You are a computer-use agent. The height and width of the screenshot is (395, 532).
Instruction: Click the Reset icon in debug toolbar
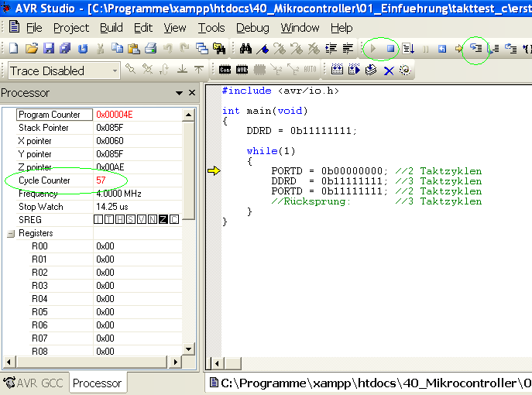(441, 49)
